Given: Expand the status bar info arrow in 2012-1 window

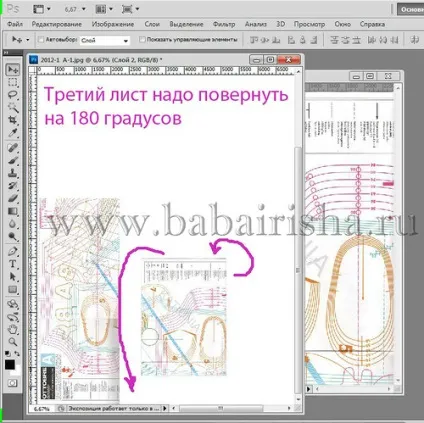Looking at the screenshot, I should coord(165,408).
